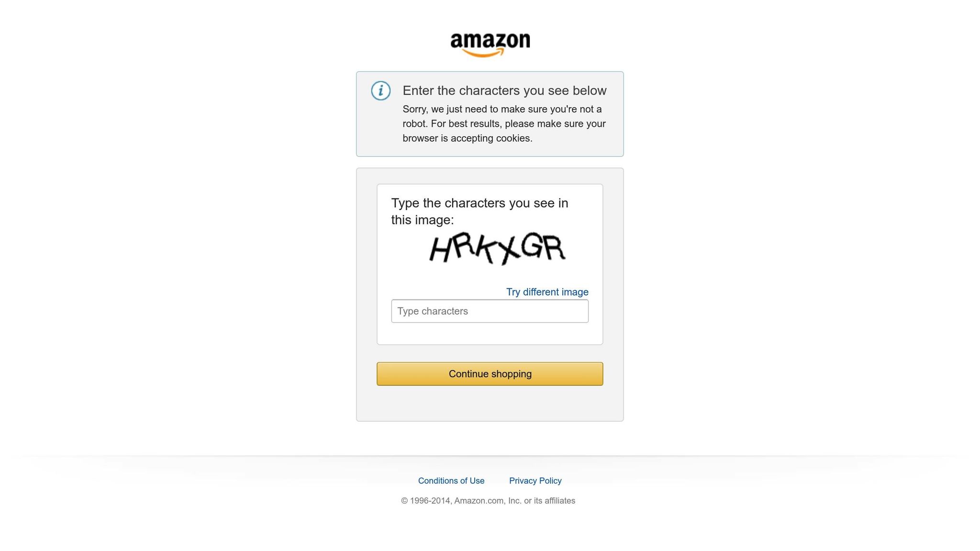Screen dimensions: 980x551
Task: Click empty gray area below Continue shopping
Action: coord(490,403)
